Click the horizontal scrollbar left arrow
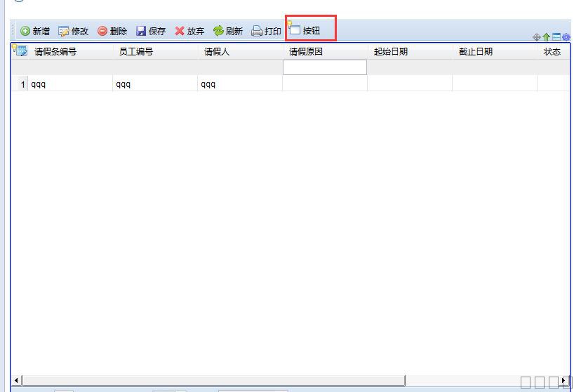Screen dimensions: 574x392 (x=16, y=380)
